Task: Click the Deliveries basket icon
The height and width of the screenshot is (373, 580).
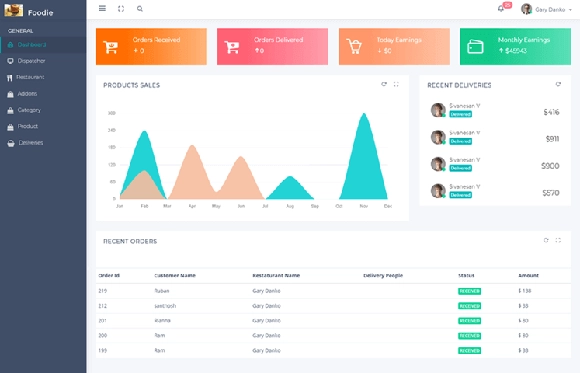Action: 11,143
